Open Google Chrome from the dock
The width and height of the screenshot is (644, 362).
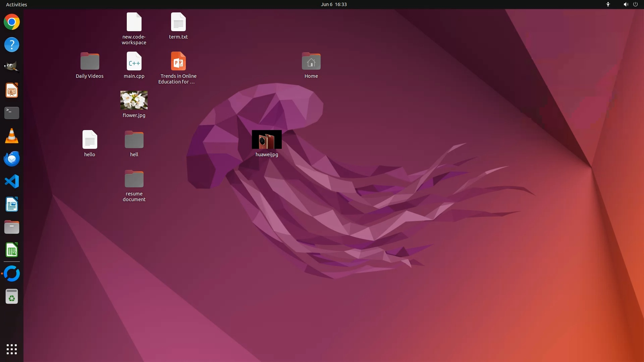click(12, 22)
